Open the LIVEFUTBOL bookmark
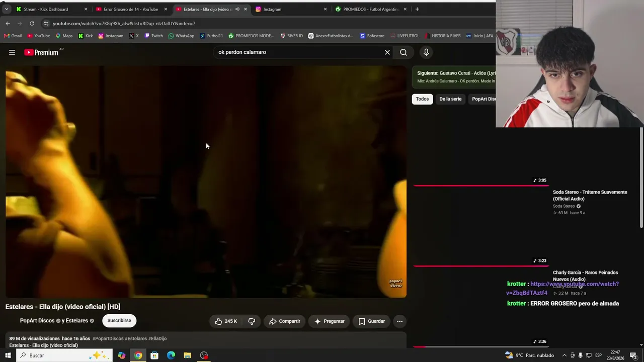644x362 pixels. (405, 36)
